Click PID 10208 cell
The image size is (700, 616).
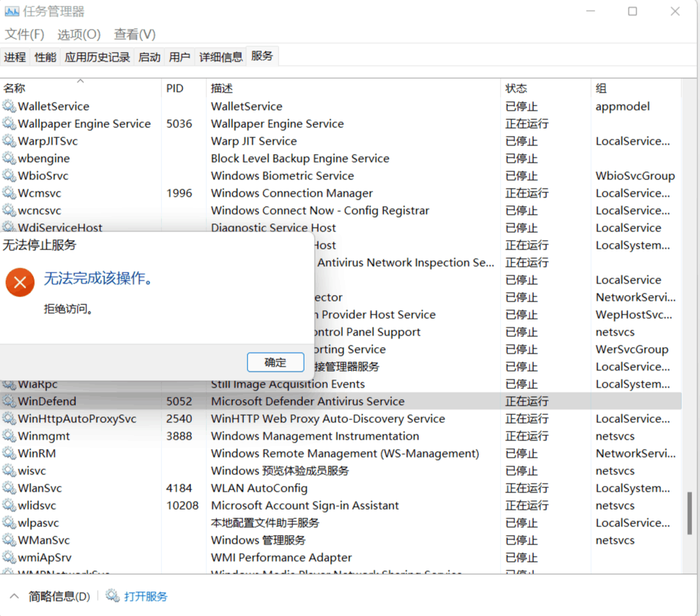(182, 505)
